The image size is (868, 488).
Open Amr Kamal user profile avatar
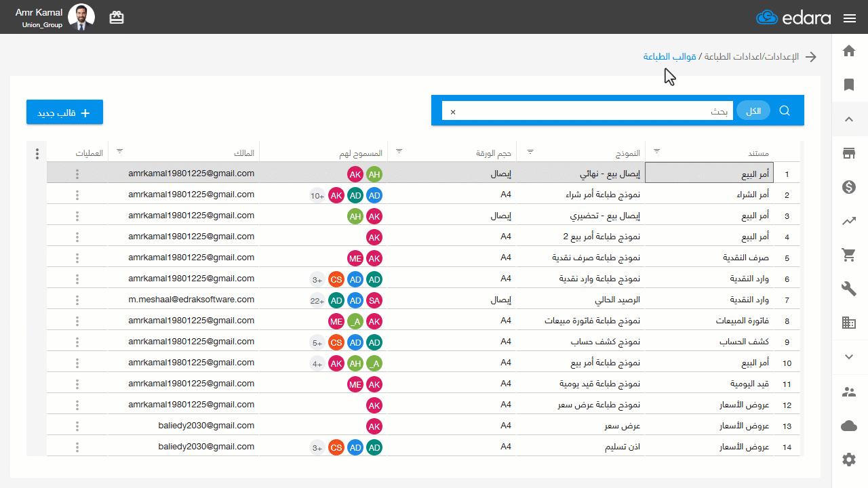[x=81, y=18]
